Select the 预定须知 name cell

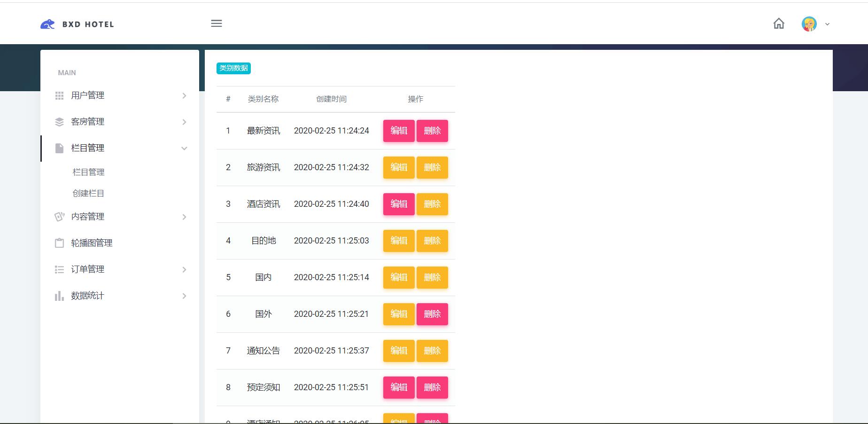263,387
